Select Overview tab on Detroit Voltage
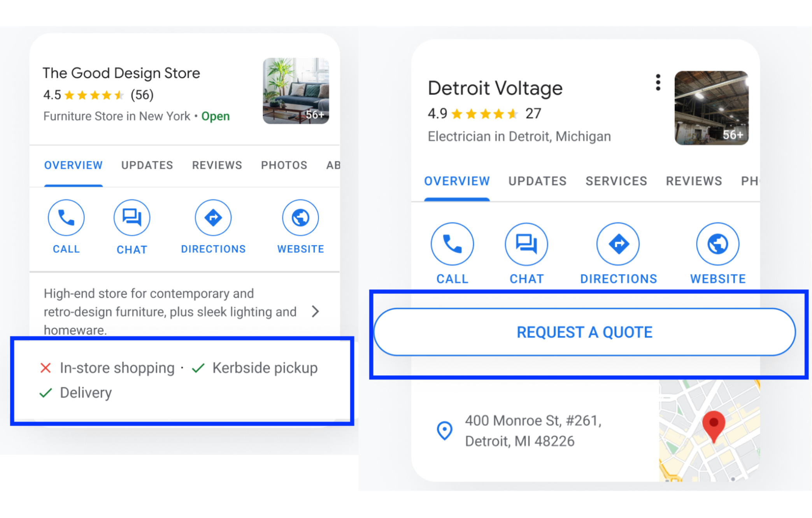 pos(457,181)
